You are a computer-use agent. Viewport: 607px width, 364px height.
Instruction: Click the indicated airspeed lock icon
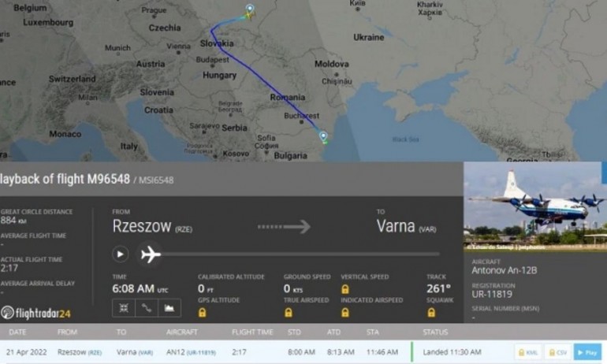[344, 312]
